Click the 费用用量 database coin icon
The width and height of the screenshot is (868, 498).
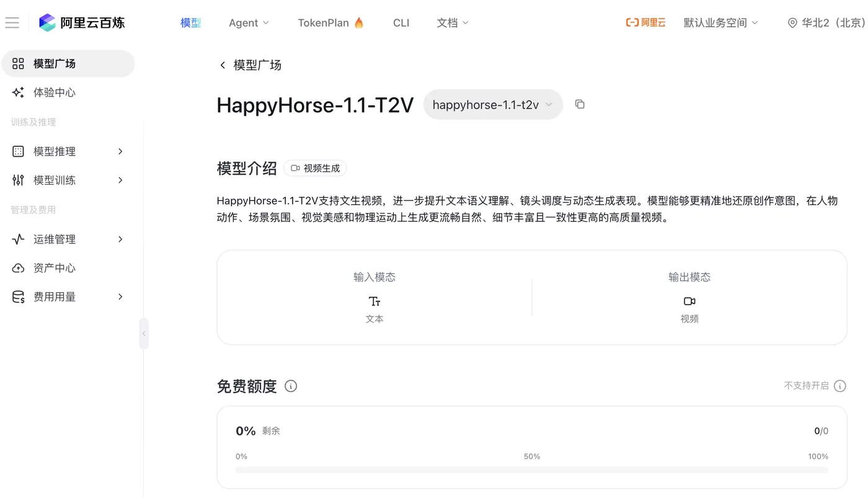[x=18, y=297]
